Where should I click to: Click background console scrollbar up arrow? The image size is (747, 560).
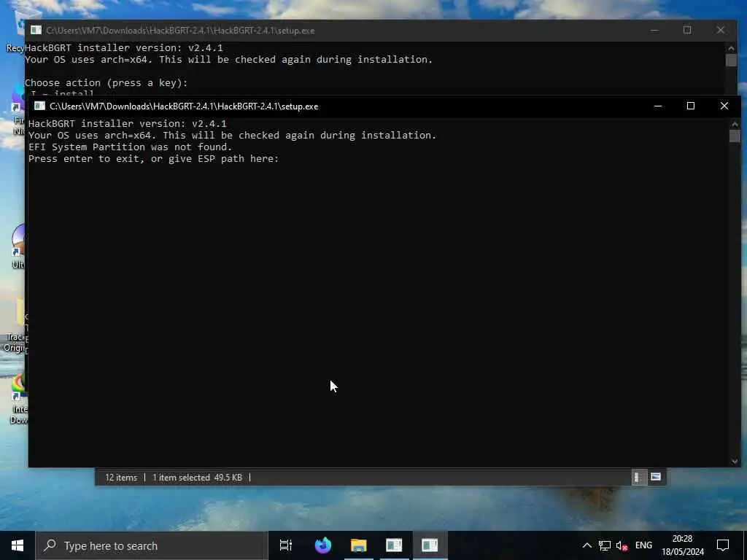click(x=731, y=48)
